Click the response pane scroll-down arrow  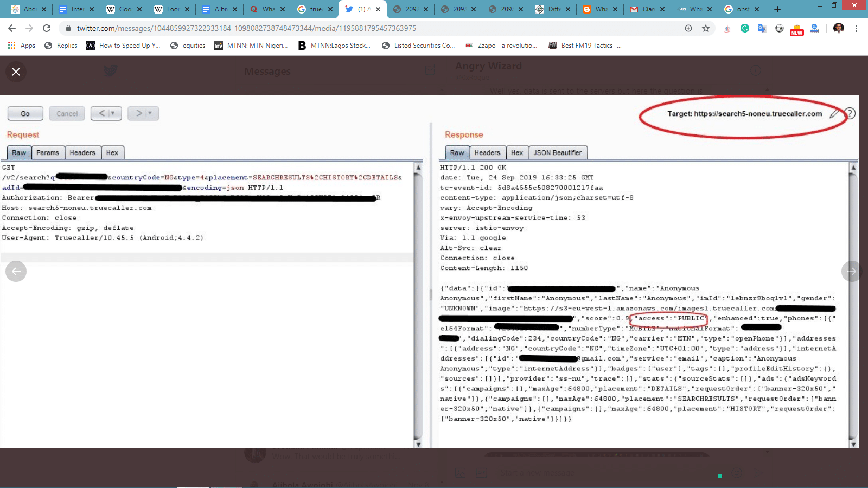pyautogui.click(x=853, y=444)
